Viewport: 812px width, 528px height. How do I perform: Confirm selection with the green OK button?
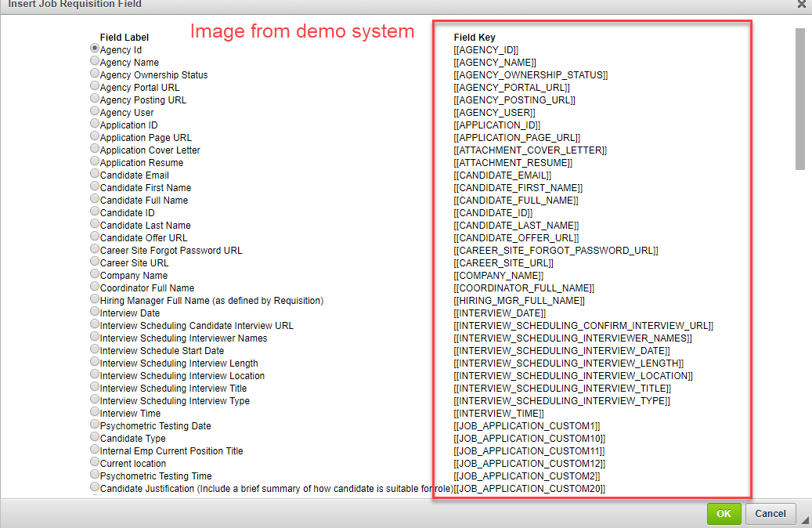[724, 513]
